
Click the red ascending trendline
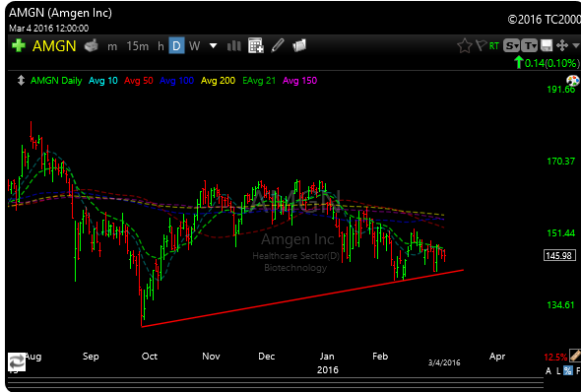click(302, 298)
